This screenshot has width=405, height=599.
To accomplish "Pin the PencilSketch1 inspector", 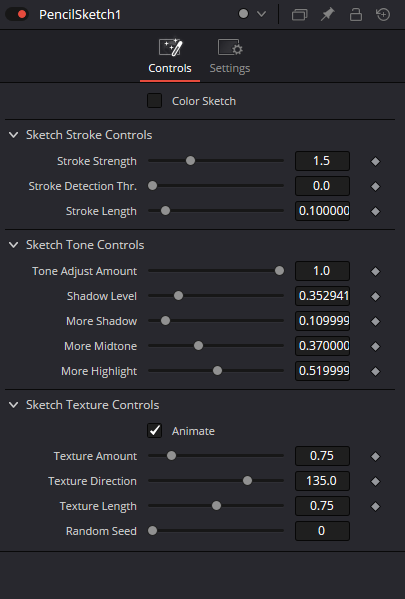I will tap(327, 15).
